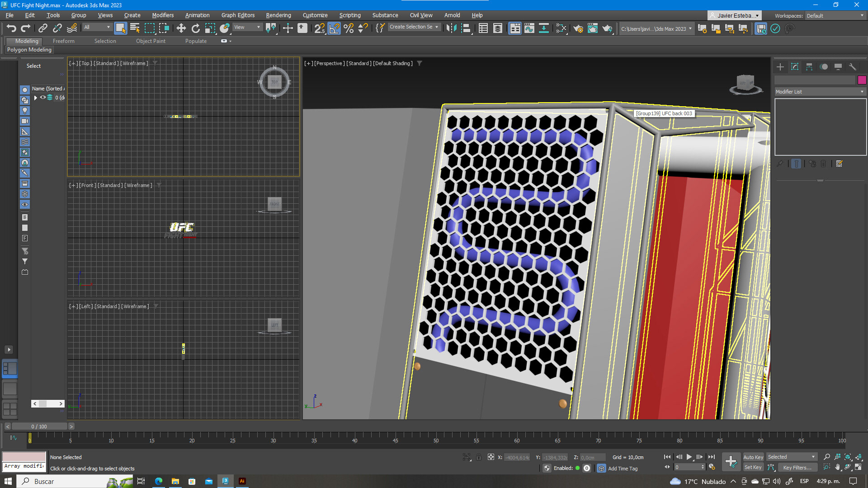The height and width of the screenshot is (488, 868).
Task: Open the Rendering menu
Action: [278, 15]
